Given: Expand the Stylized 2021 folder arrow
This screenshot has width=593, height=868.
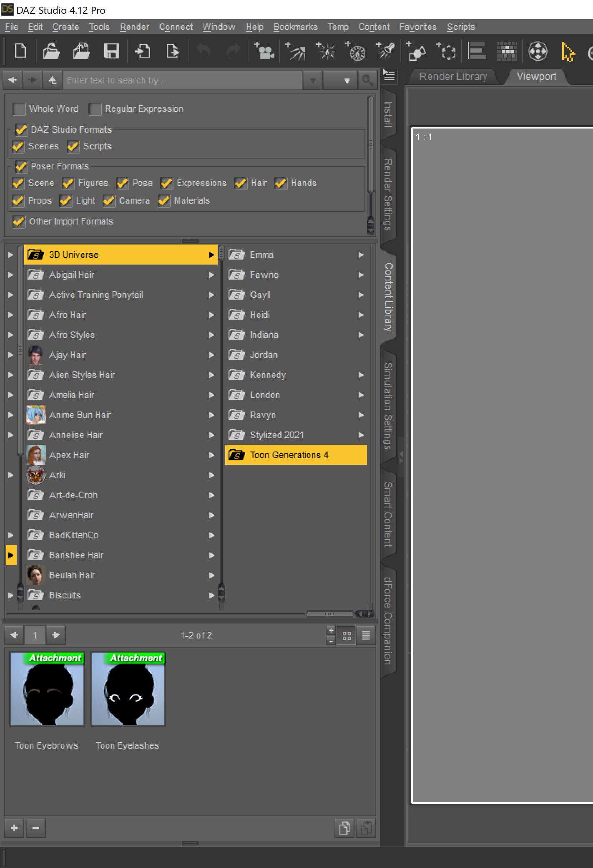Looking at the screenshot, I should (361, 435).
